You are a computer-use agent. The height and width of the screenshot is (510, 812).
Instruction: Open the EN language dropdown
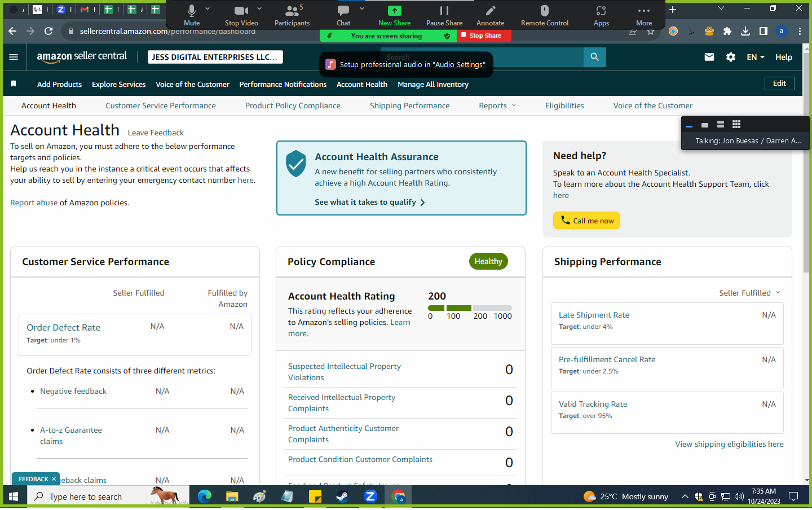(x=756, y=57)
